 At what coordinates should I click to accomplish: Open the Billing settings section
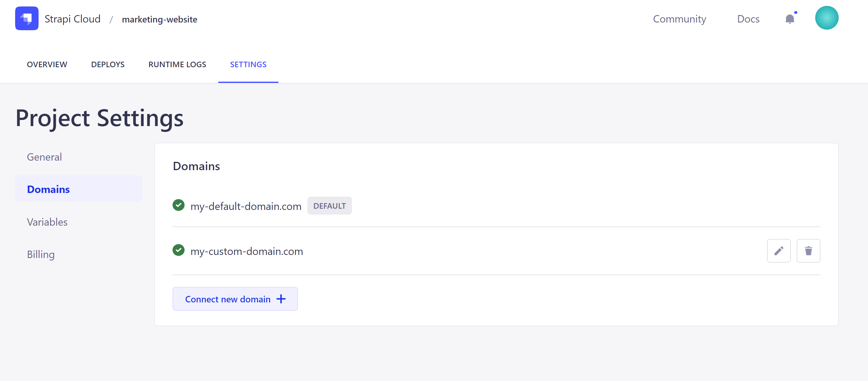(x=40, y=254)
